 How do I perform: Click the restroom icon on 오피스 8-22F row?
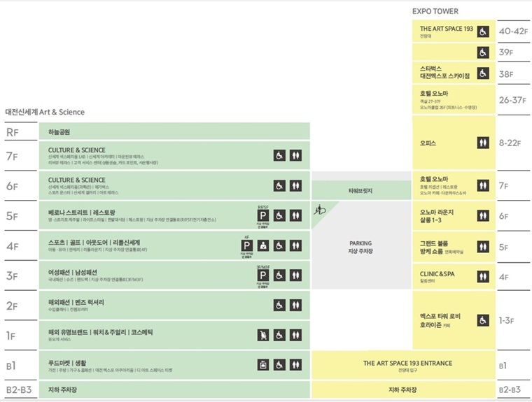click(x=483, y=143)
